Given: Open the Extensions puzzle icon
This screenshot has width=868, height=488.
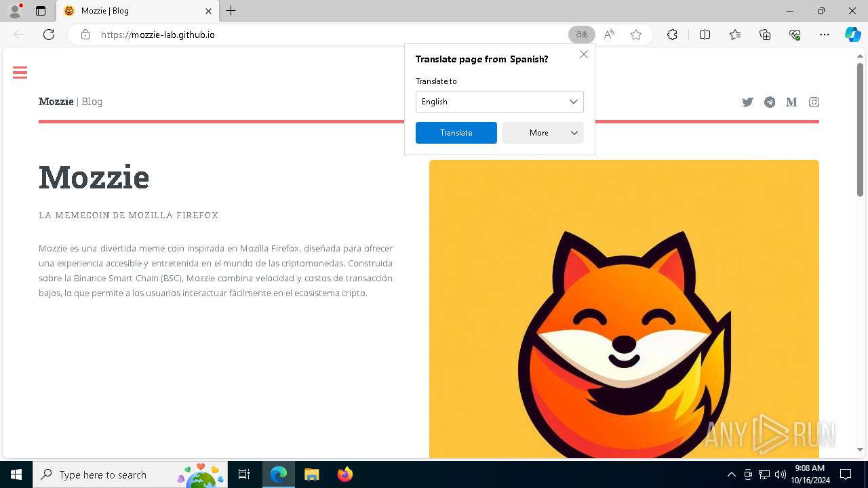Looking at the screenshot, I should click(672, 35).
